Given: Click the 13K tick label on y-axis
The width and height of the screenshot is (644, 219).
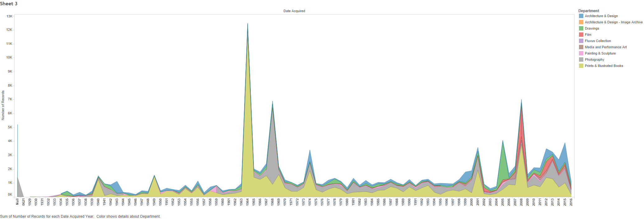Looking at the screenshot, I should 9,16.
